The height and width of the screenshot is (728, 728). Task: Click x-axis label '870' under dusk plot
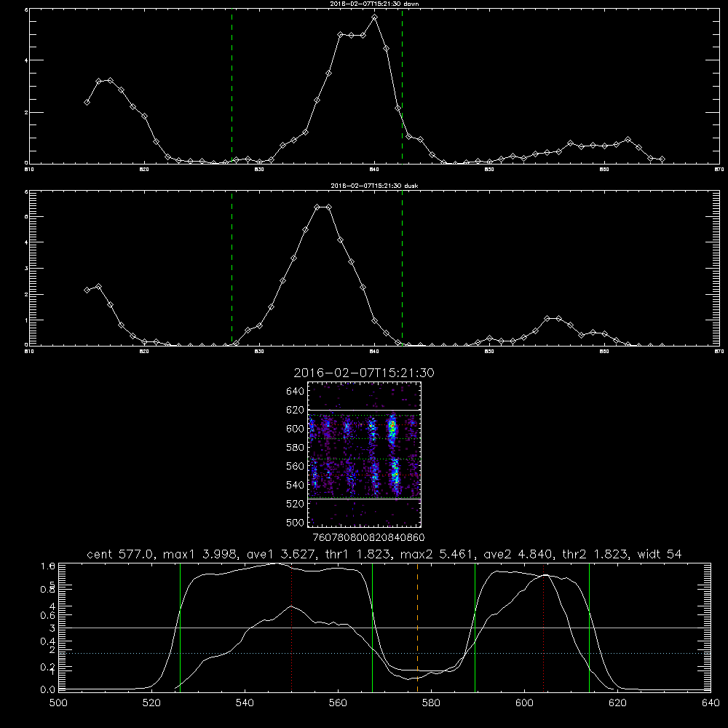(x=719, y=352)
